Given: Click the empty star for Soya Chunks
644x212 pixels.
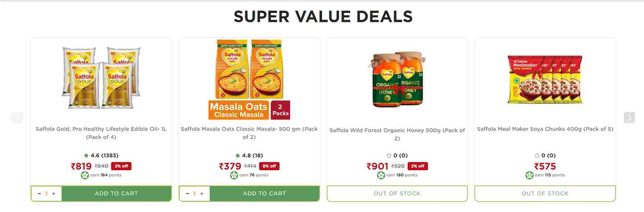Looking at the screenshot, I should pos(537,155).
